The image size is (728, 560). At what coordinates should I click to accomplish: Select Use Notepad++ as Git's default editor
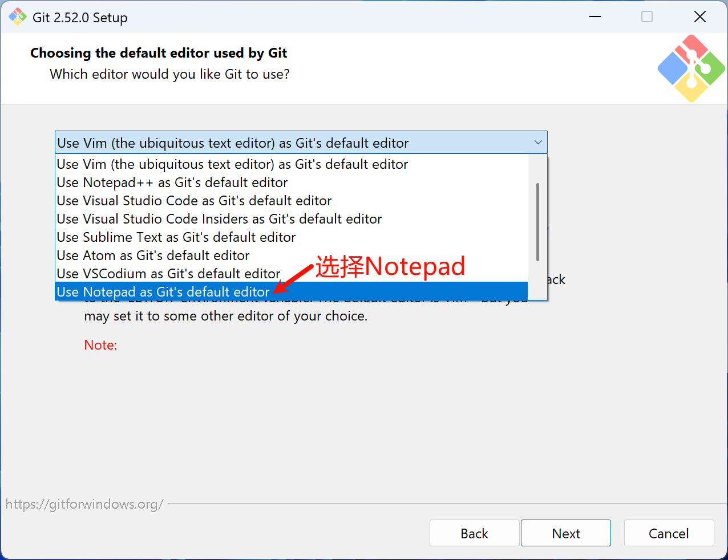(x=172, y=182)
